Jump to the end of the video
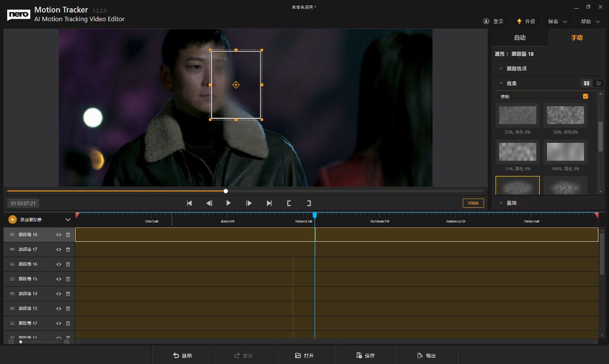Image resolution: width=609 pixels, height=364 pixels. tap(269, 203)
